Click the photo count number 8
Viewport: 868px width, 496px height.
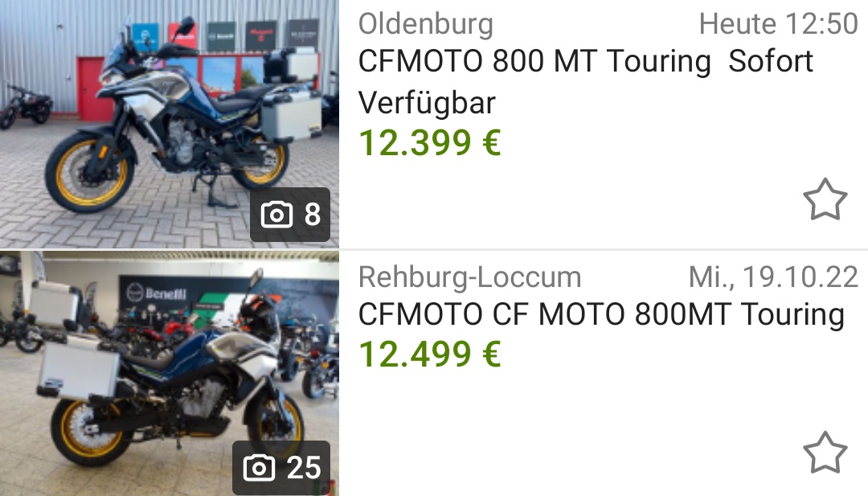click(x=312, y=214)
